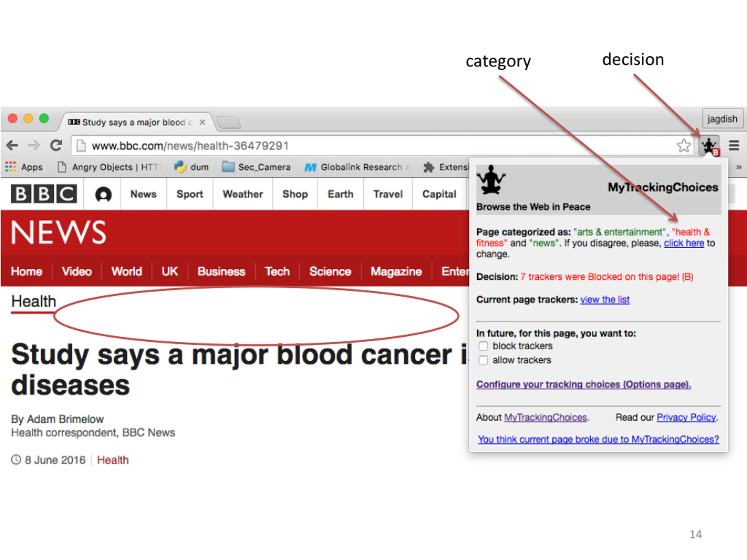Open the jagdish profile dropdown

coord(722,119)
